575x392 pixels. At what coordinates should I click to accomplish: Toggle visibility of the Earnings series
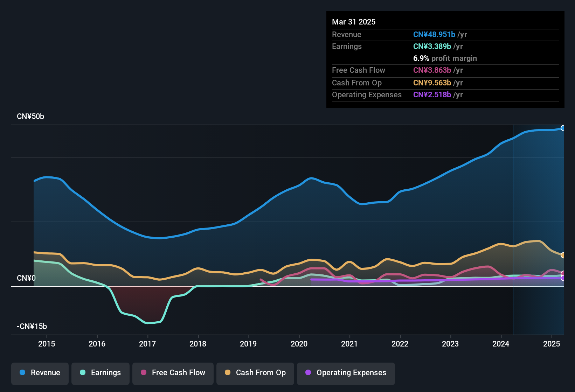pyautogui.click(x=101, y=373)
